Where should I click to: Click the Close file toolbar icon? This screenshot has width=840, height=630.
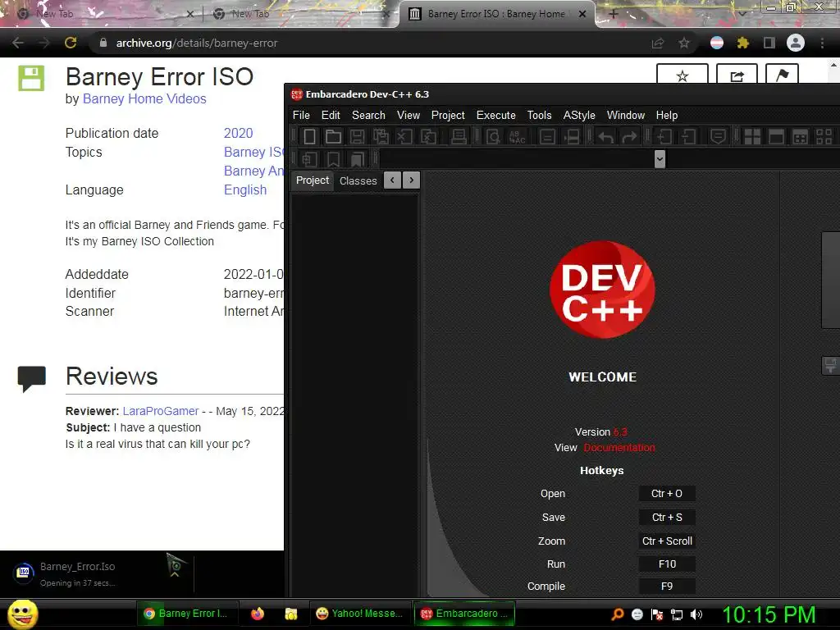point(404,137)
